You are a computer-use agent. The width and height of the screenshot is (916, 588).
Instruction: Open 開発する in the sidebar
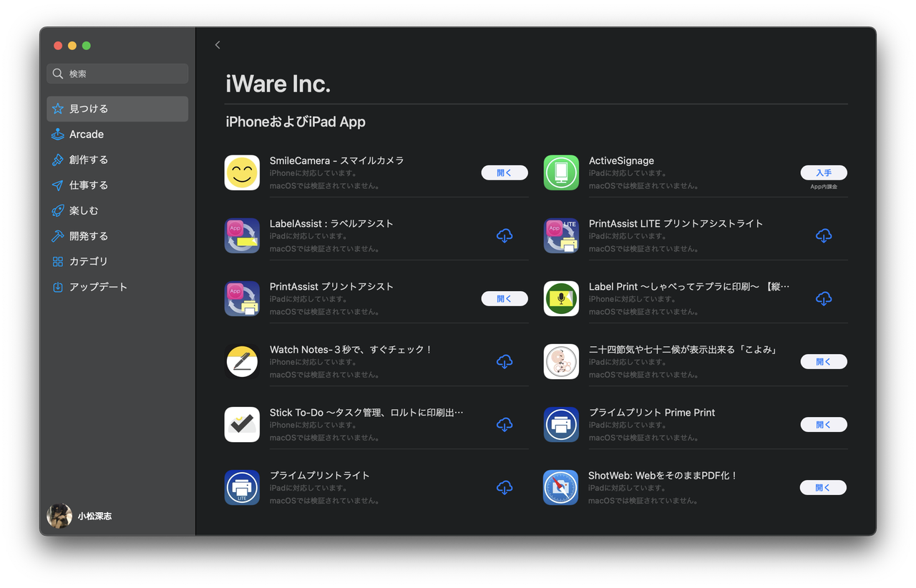point(117,236)
